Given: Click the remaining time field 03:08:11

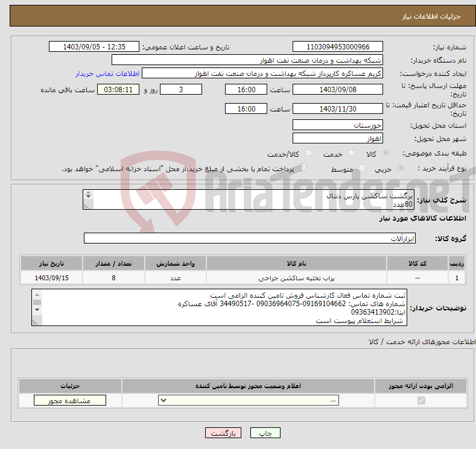Looking at the screenshot, I should [x=118, y=89].
